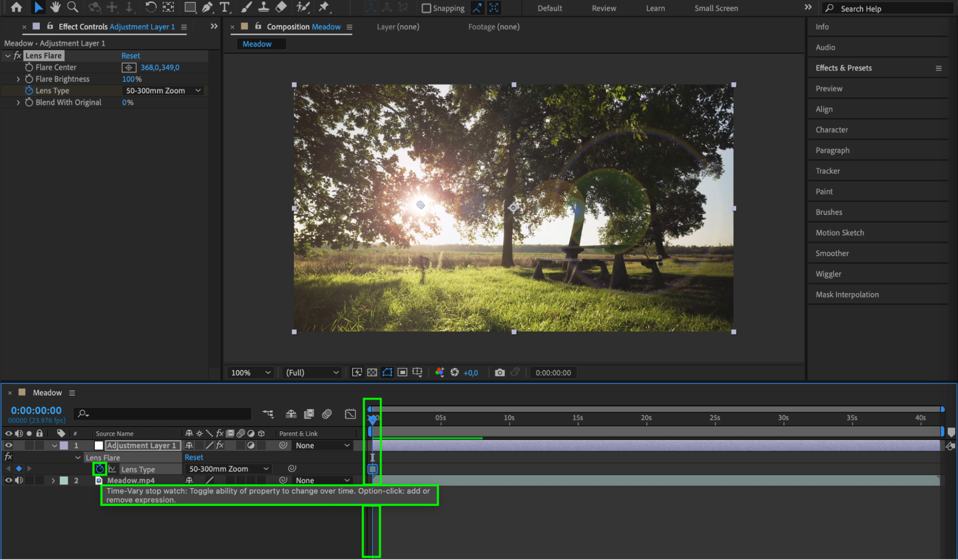
Task: Select the Hand tool
Action: coord(55,7)
